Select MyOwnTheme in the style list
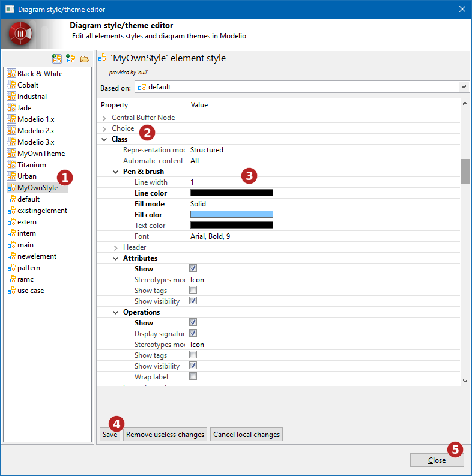472x476 pixels. click(x=41, y=154)
